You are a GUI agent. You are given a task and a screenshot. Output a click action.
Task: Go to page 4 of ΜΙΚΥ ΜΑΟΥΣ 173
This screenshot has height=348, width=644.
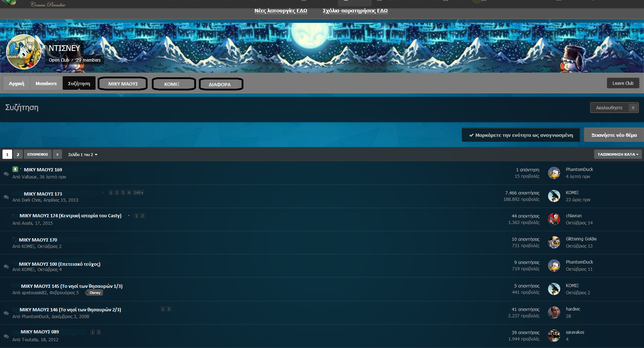click(129, 193)
